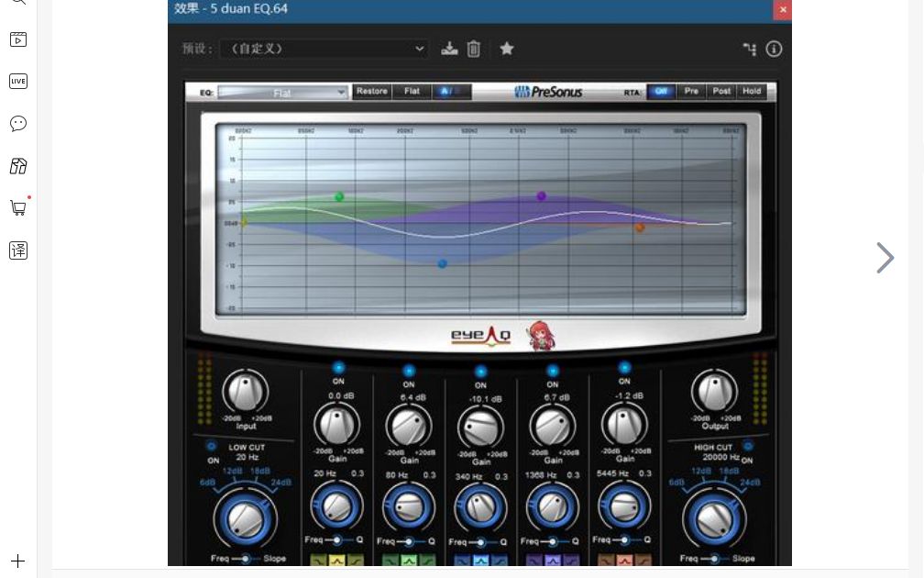Screen dimensions: 924x578
Task: Toggle ON LED of the 340 Hz band
Action: pos(480,372)
